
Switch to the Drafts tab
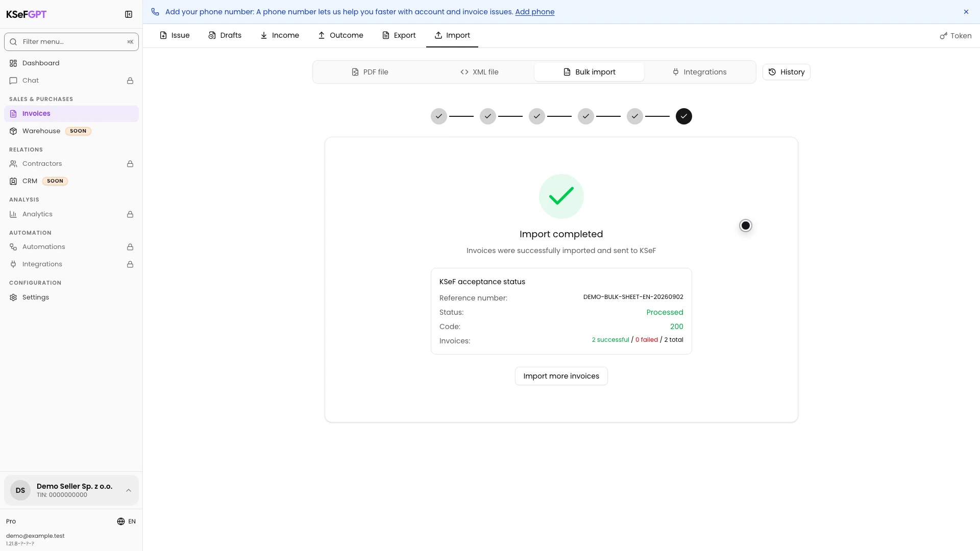(225, 35)
